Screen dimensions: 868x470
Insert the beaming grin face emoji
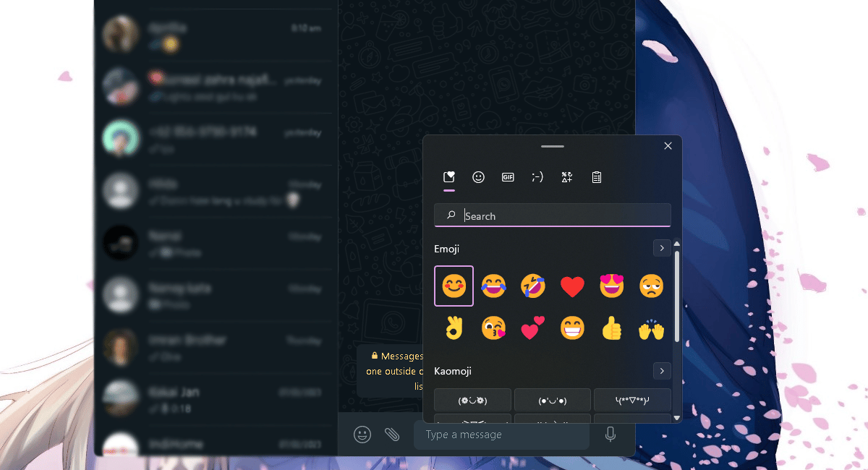(572, 328)
